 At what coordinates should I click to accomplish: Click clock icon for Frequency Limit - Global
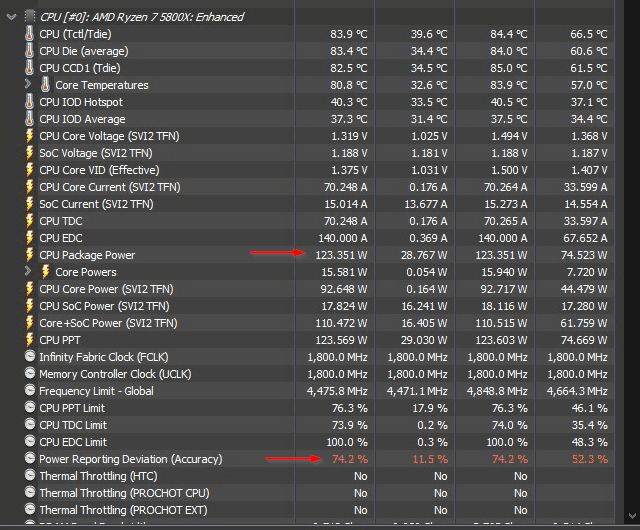click(x=30, y=390)
